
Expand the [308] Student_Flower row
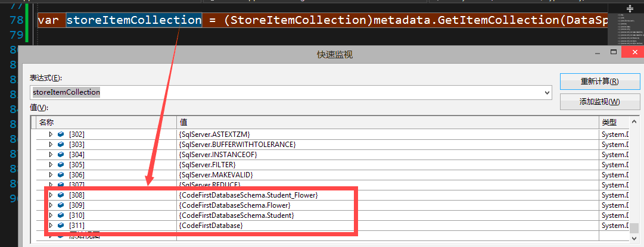(x=51, y=195)
